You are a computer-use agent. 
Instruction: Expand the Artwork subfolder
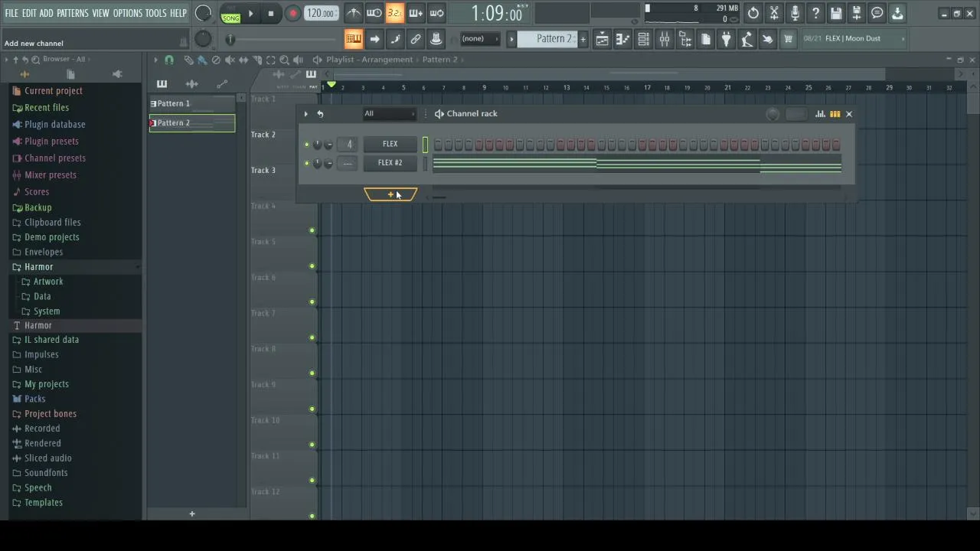(47, 282)
